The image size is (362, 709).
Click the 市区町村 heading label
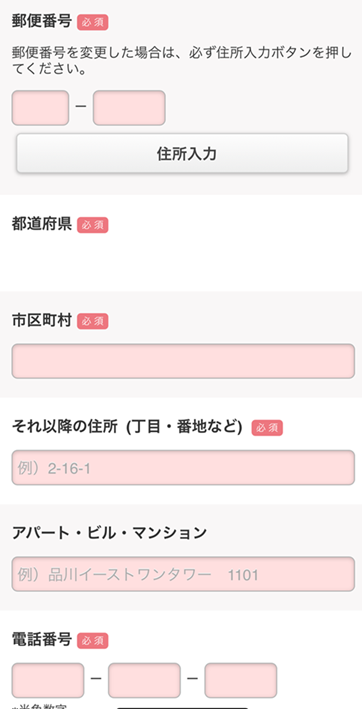point(42,321)
